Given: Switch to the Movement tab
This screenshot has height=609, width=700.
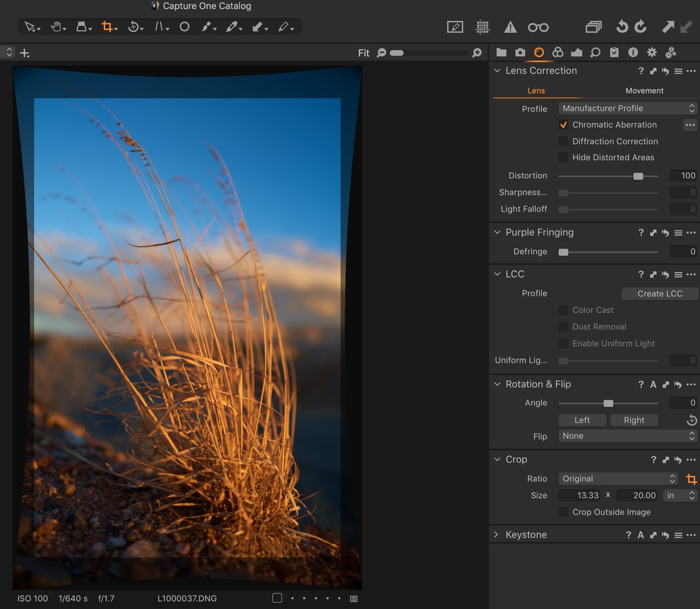Looking at the screenshot, I should [644, 91].
